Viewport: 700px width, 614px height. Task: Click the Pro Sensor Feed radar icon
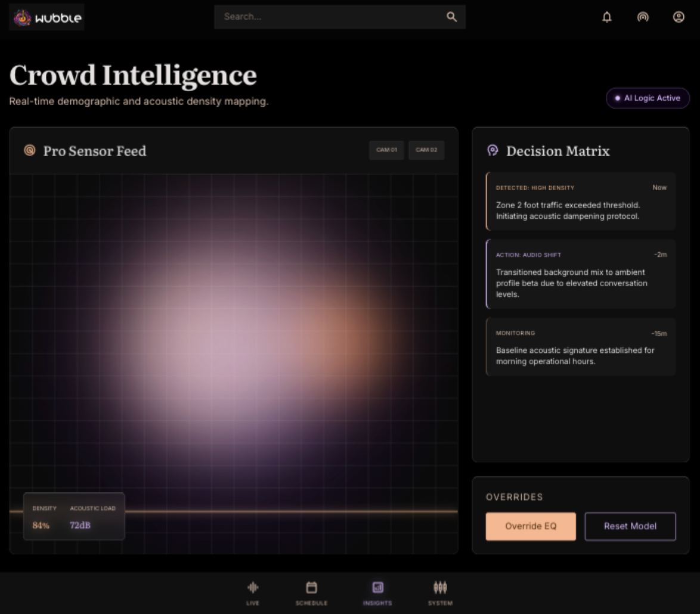29,150
